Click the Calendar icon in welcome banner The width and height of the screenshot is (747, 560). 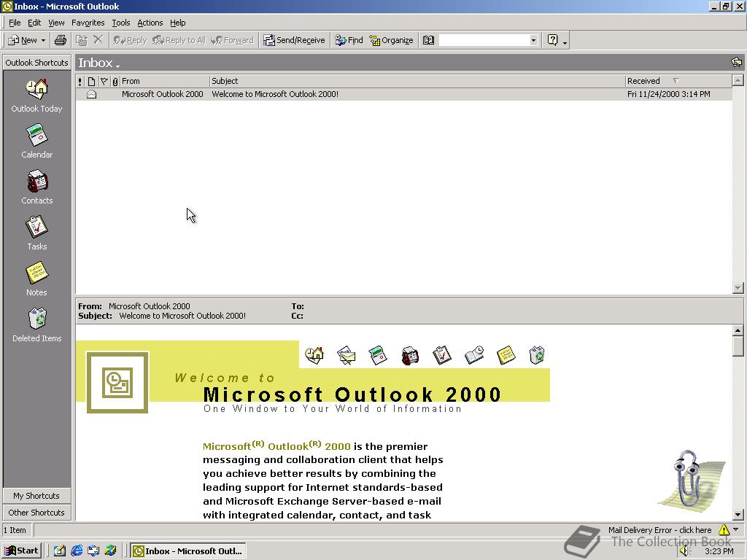point(379,355)
